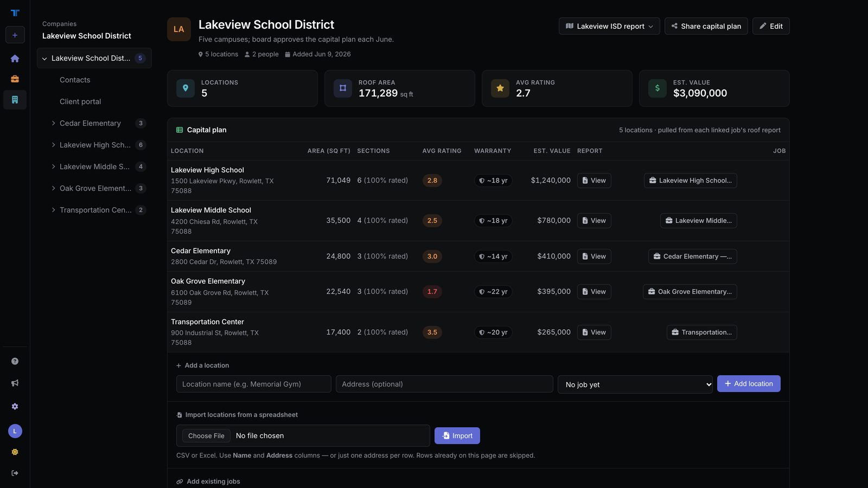Click the ~22 yr warranty badge
Viewport: 868px width, 488px height.
click(x=493, y=292)
